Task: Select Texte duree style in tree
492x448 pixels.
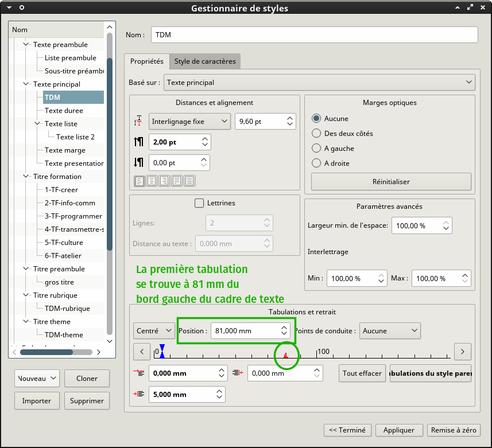Action: pos(64,111)
